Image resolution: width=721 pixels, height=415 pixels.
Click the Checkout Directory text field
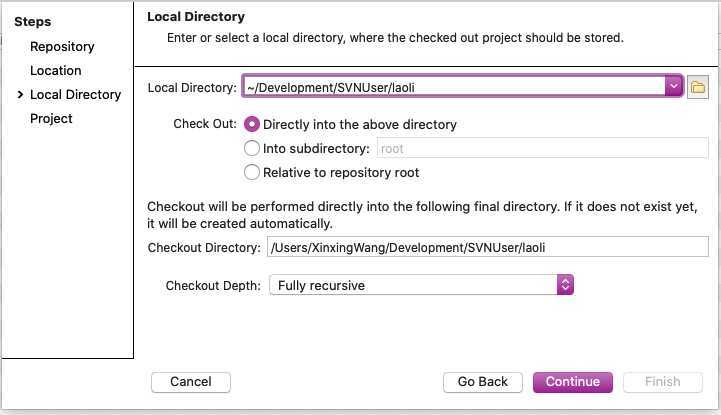(x=487, y=247)
